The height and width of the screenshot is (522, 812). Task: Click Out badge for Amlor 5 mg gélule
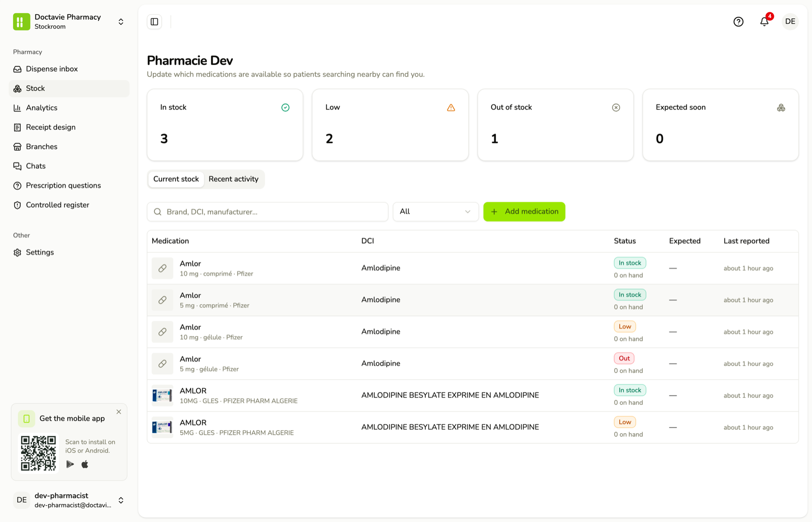(x=624, y=358)
